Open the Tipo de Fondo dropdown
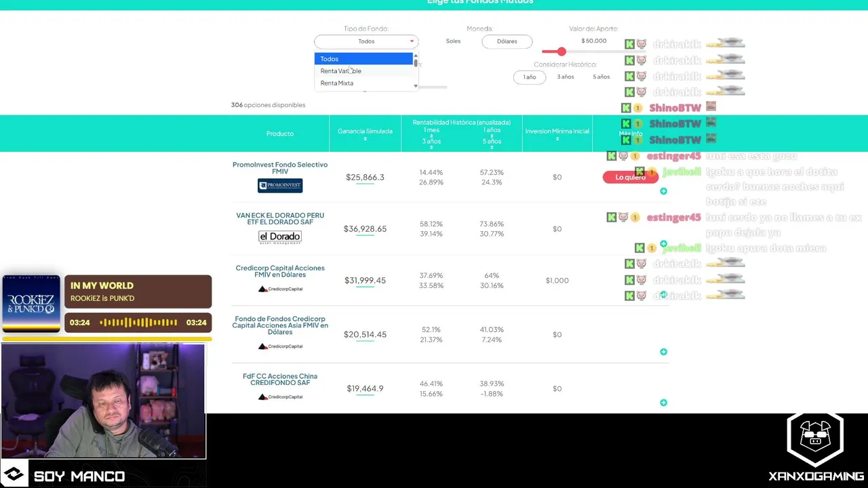The image size is (868, 488). pos(366,41)
